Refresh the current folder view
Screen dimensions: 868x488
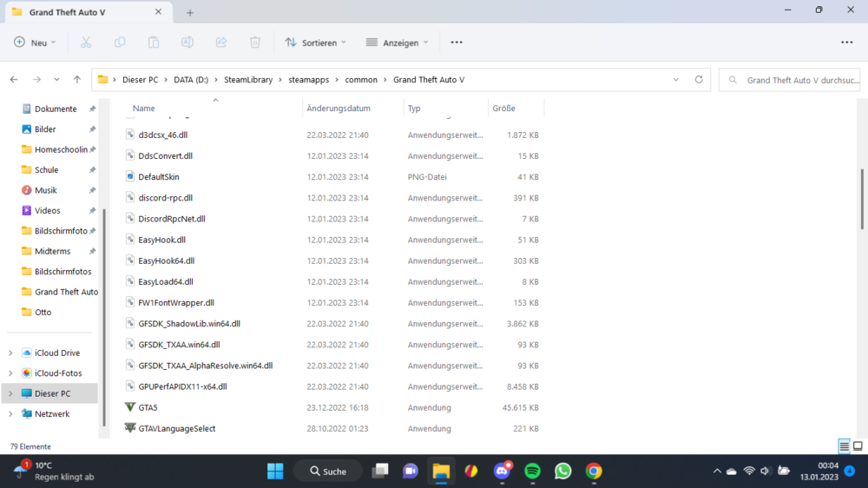[x=699, y=80]
